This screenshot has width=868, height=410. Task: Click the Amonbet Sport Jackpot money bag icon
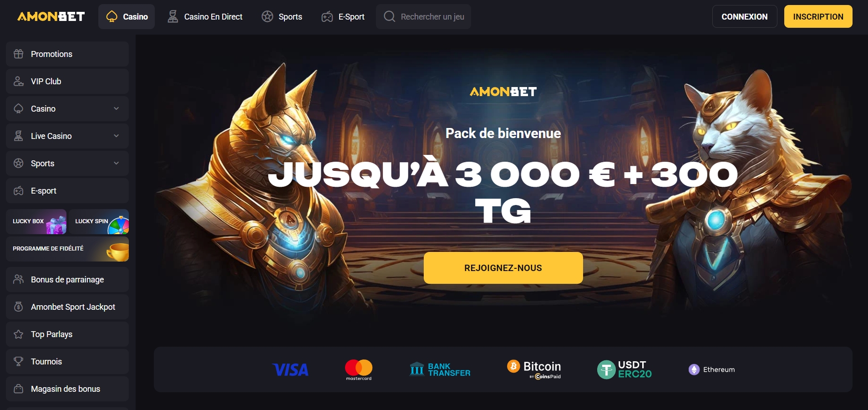(18, 307)
